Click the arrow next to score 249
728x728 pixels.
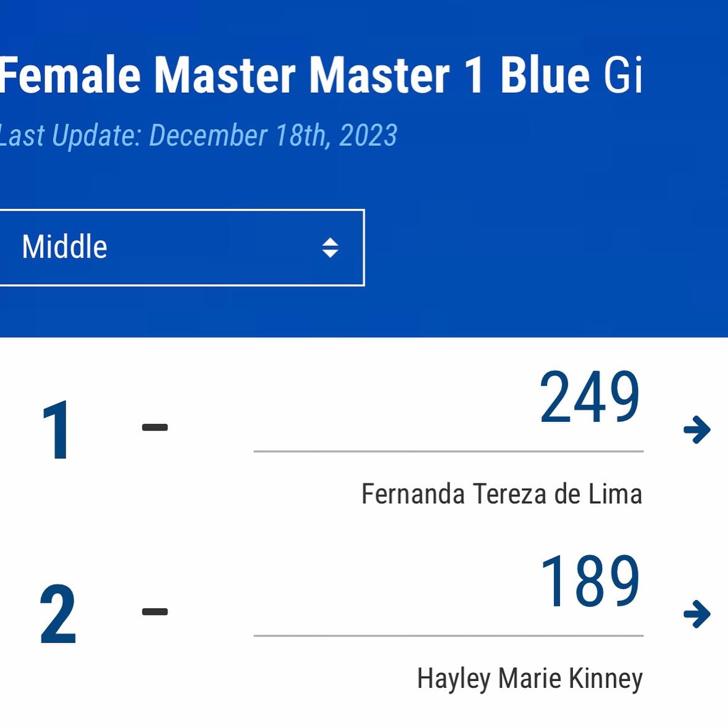pos(697,430)
